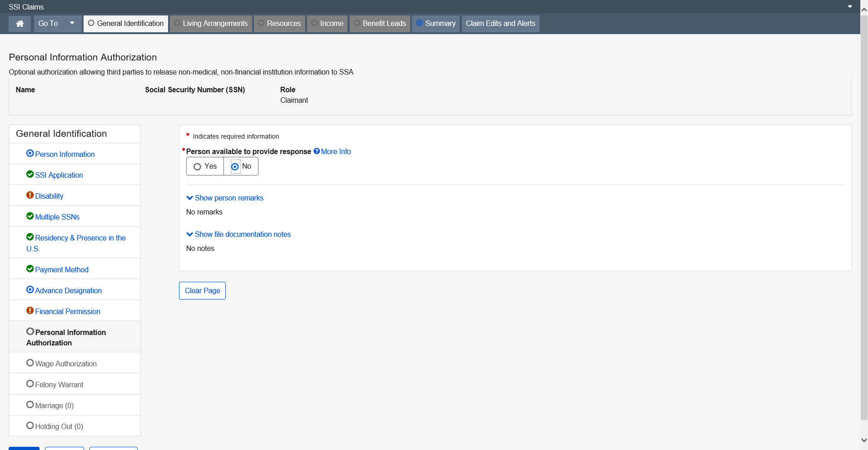The width and height of the screenshot is (868, 450).
Task: Click the orange alert icon beside Financial Permission
Action: point(30,311)
